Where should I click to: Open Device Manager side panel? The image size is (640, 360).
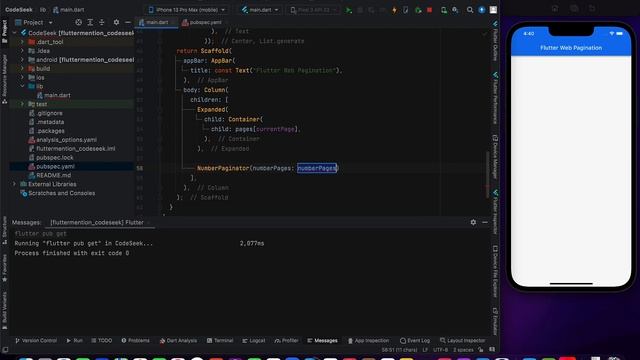pyautogui.click(x=495, y=157)
